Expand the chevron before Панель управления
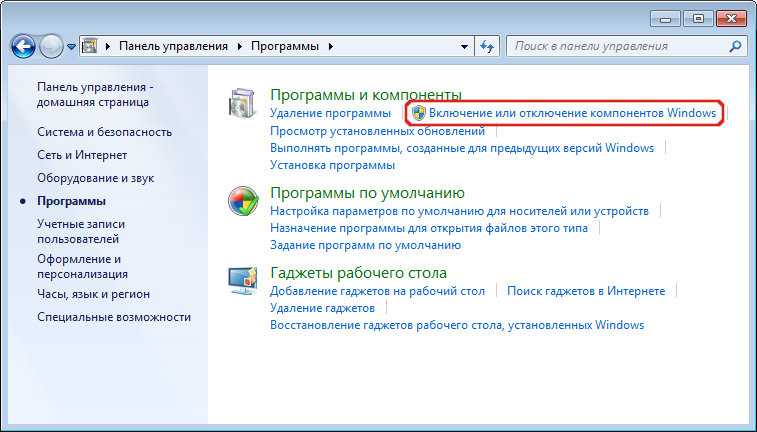Screen dimensions: 757x432 (108, 46)
